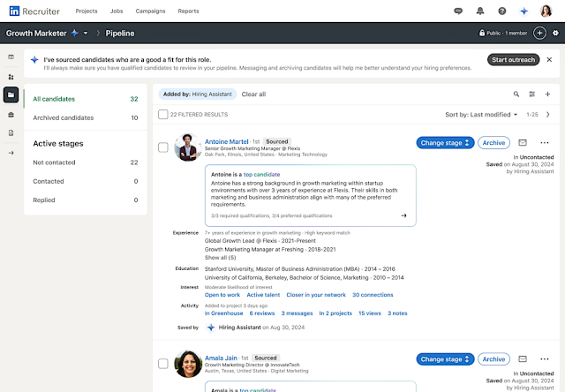Expand Growth Marketer project dropdown arrow
Image resolution: width=565 pixels, height=392 pixels.
coord(85,34)
